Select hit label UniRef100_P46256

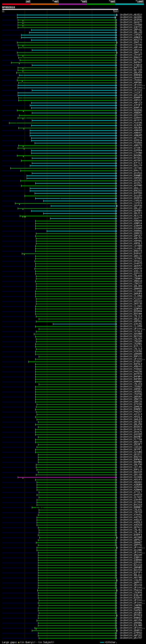(131, 371)
